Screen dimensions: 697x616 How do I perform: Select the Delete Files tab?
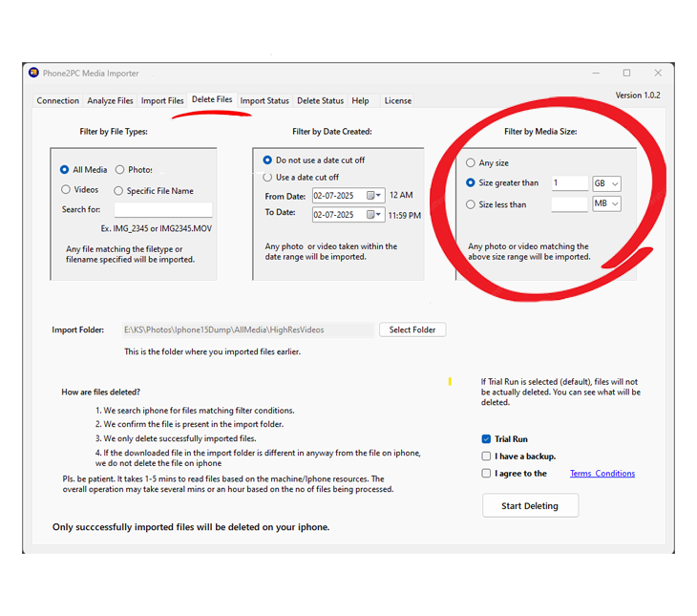pos(212,99)
